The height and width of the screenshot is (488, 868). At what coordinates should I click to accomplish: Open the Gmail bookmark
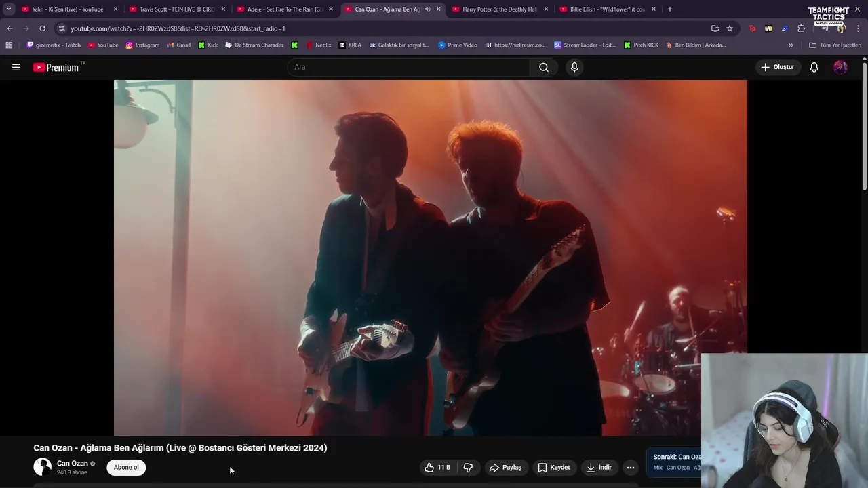click(179, 45)
